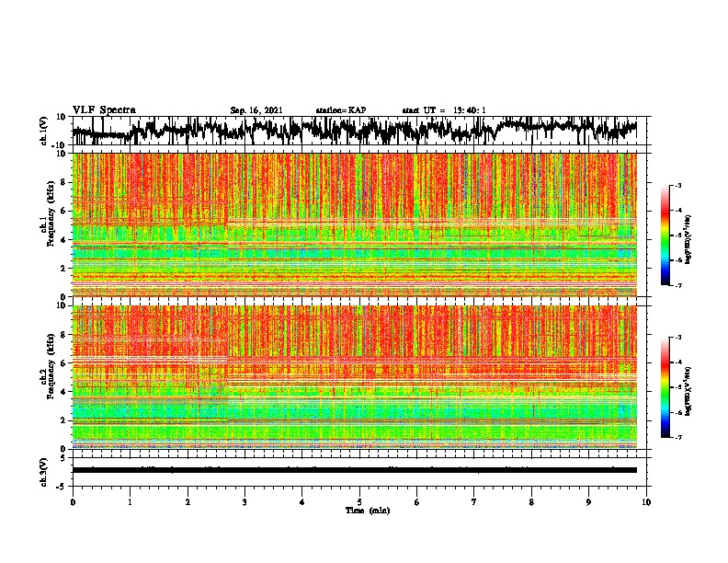Viewport: 728px width, 563px height.
Task: Click the ch.1 voltage waveform trace
Action: [x=354, y=130]
